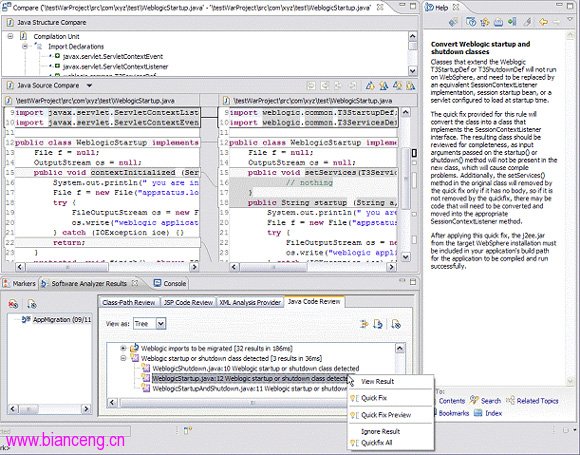
Task: Click the results tree vertical scrollbar up arrow
Action: click(x=400, y=348)
